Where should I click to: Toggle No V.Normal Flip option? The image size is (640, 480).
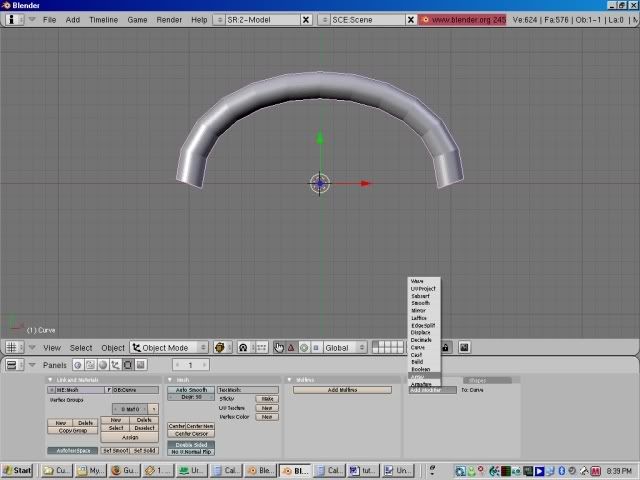click(x=191, y=452)
